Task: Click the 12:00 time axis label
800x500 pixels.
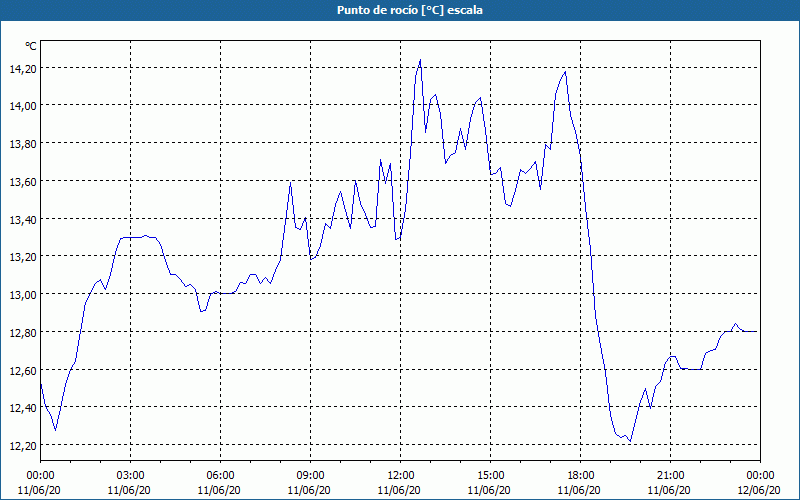Action: [401, 476]
